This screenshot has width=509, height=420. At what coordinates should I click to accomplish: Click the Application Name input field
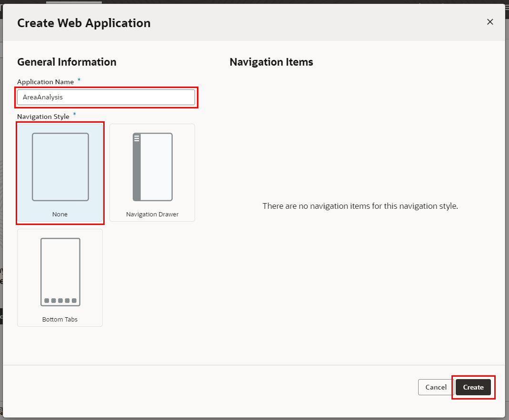106,97
